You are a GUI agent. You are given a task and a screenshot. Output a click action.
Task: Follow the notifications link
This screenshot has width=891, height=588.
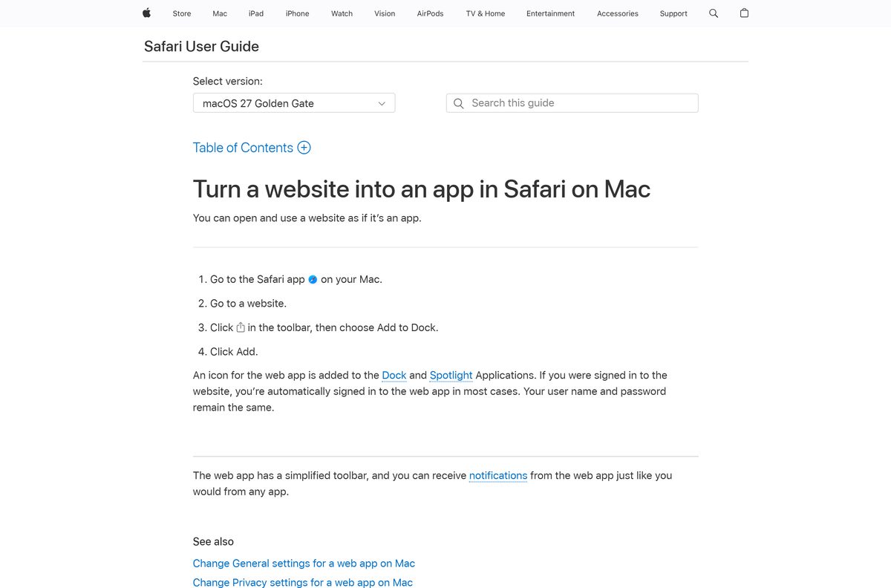[498, 476]
